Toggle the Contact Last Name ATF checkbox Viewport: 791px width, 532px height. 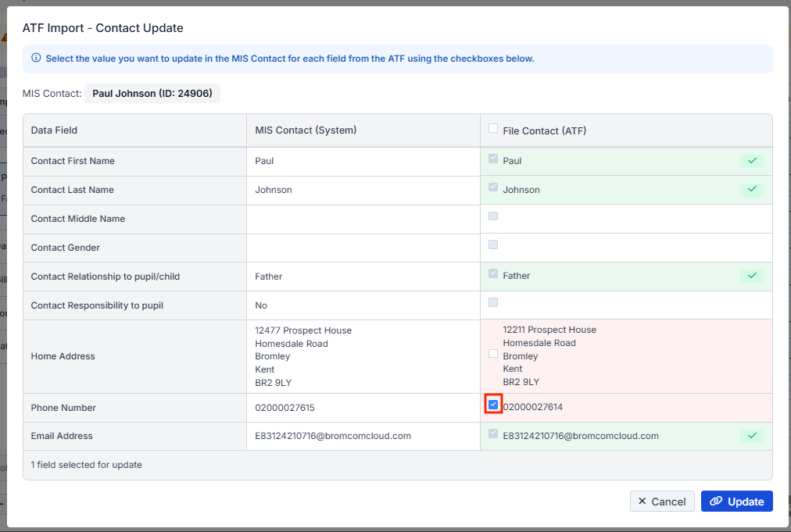493,187
